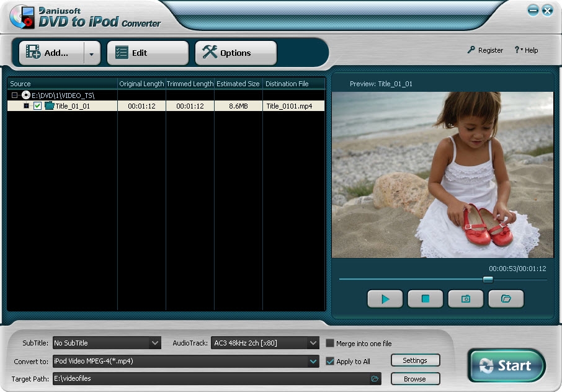This screenshot has width=562, height=392.
Task: Uncheck the Title_01_01 checkbox
Action: (37, 106)
